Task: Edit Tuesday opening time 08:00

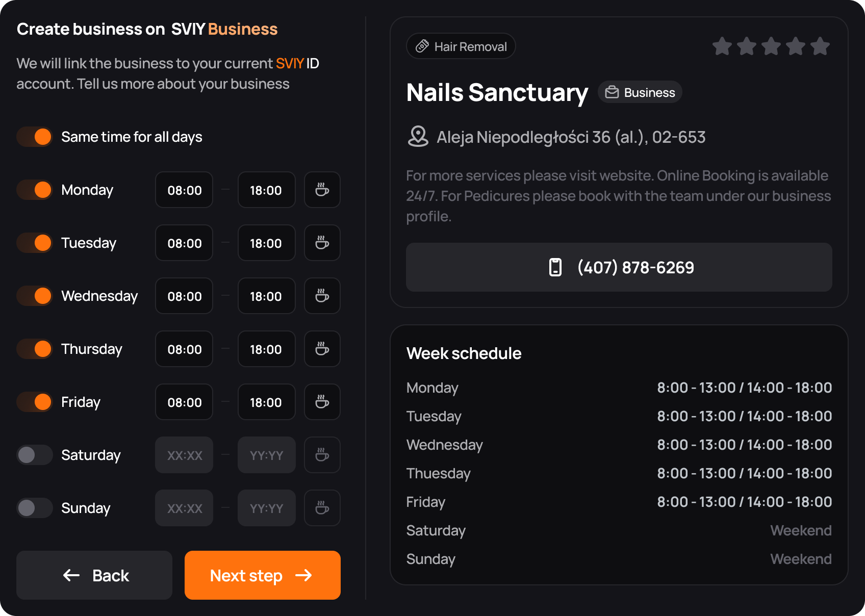Action: (x=184, y=243)
